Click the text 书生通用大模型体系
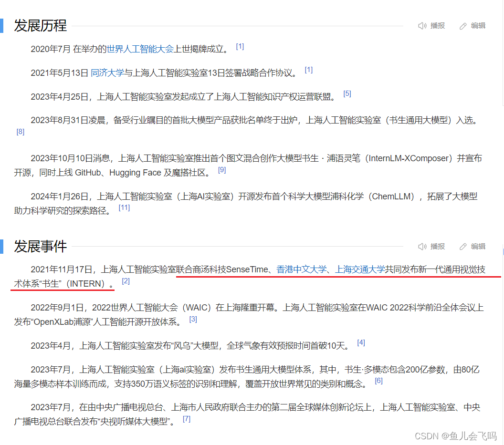 pyautogui.click(x=273, y=370)
